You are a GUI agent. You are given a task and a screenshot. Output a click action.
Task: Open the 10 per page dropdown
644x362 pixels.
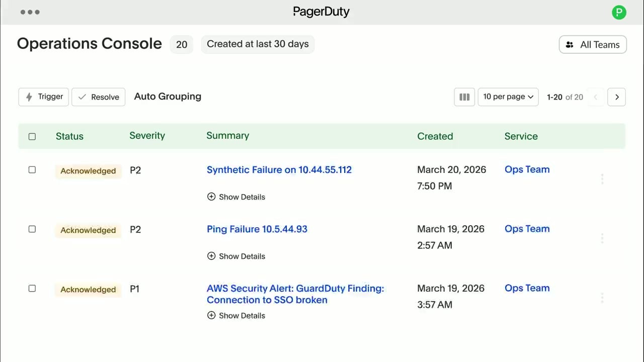[x=508, y=97]
